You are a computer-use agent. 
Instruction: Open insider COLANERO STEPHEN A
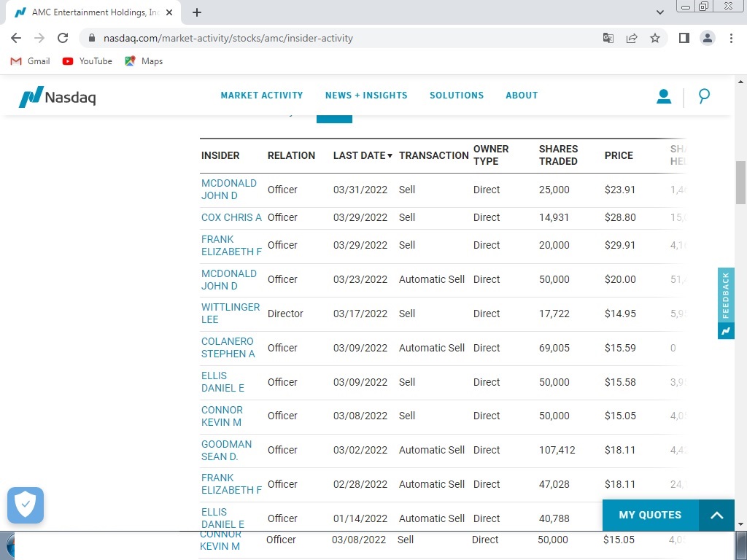[x=228, y=348]
